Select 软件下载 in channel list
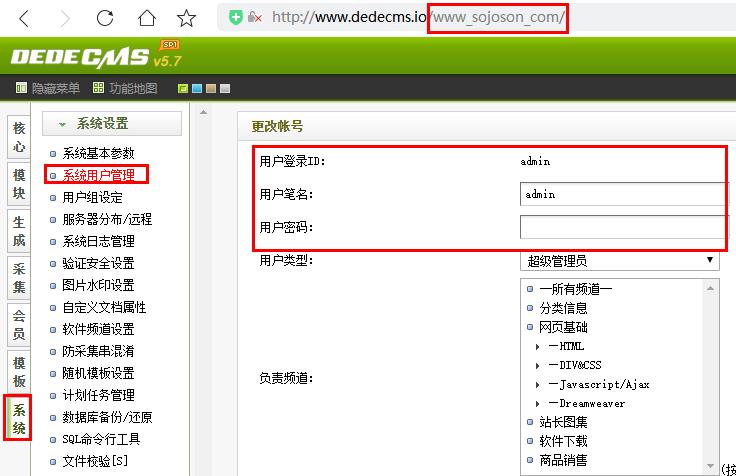Image resolution: width=736 pixels, height=476 pixels. click(563, 441)
